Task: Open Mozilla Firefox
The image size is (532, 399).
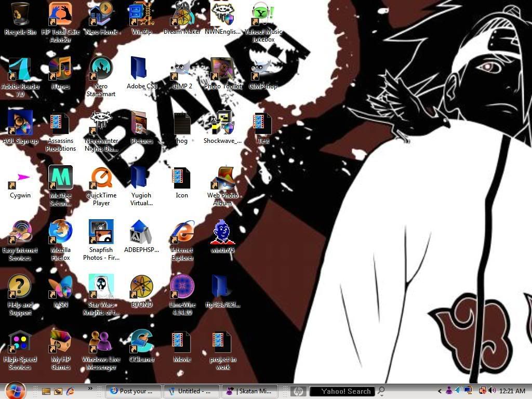Action: click(x=61, y=231)
